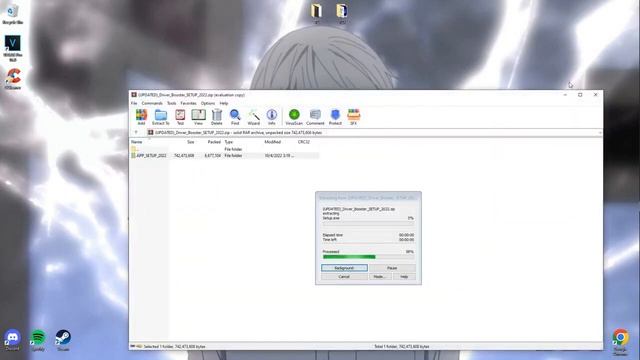Image resolution: width=640 pixels, height=360 pixels.
Task: Open the Favorites menu
Action: coord(188,103)
